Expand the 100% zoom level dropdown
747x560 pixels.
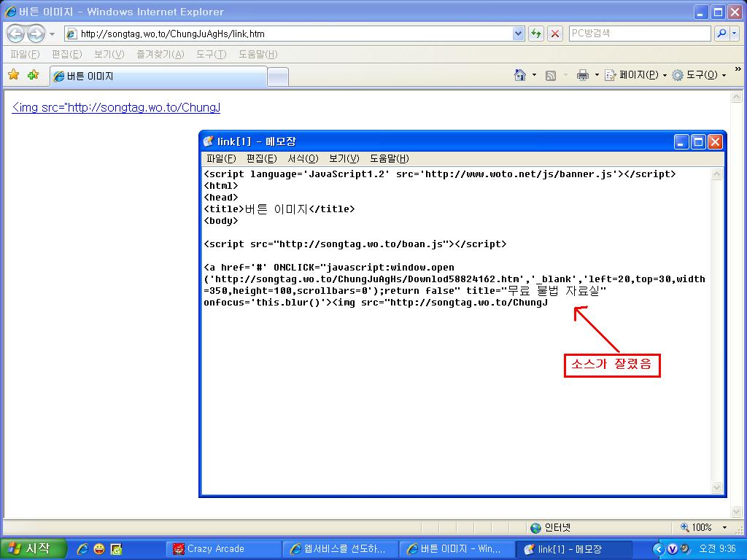pos(724,527)
